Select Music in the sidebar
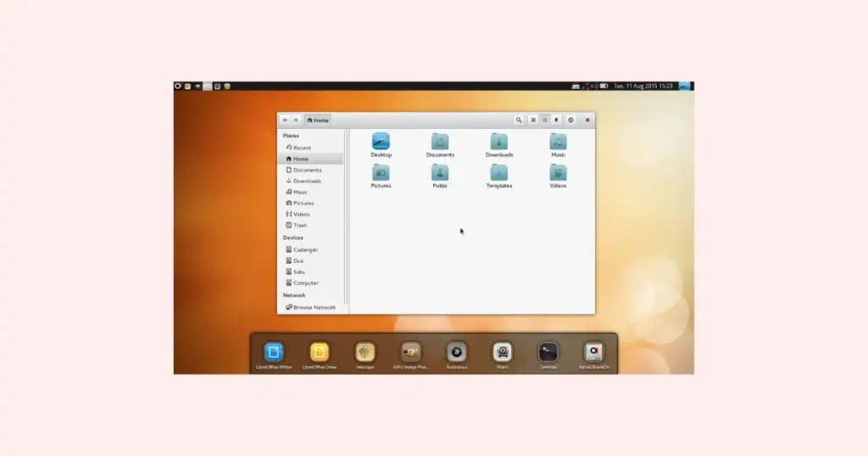Viewport: 868px width, 456px height. click(x=310, y=192)
